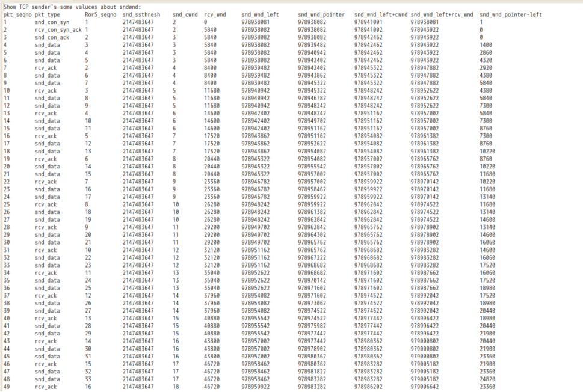
Task: Select the pkt_type column header
Action: pyautogui.click(x=48, y=14)
